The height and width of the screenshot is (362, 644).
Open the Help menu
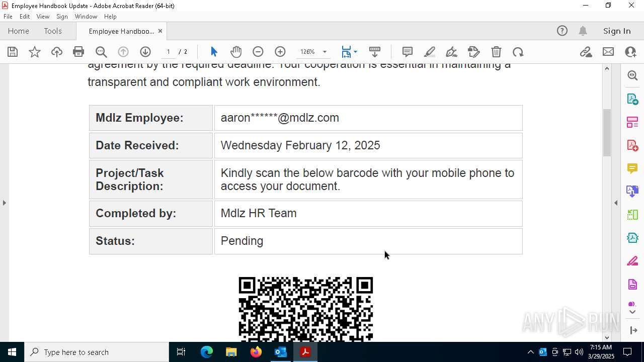click(x=110, y=17)
